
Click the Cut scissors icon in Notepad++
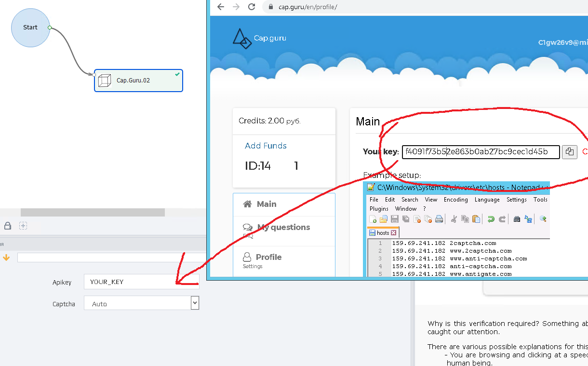[x=454, y=219]
